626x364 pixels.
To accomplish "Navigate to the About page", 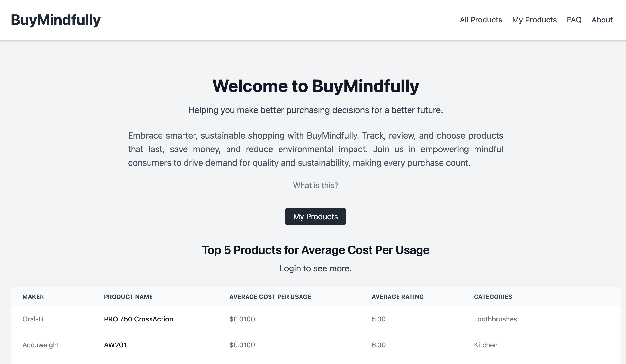I will tap(602, 20).
